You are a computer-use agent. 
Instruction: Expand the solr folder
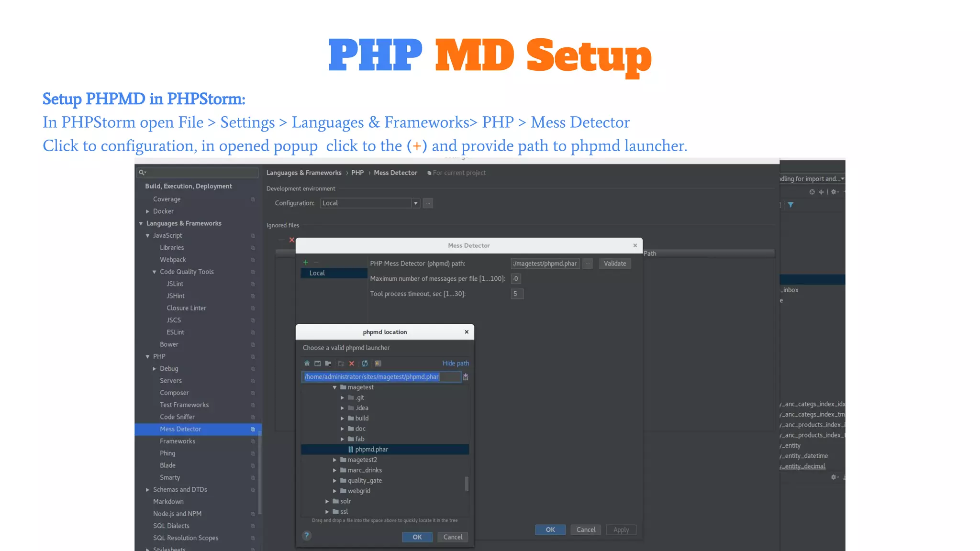click(327, 501)
